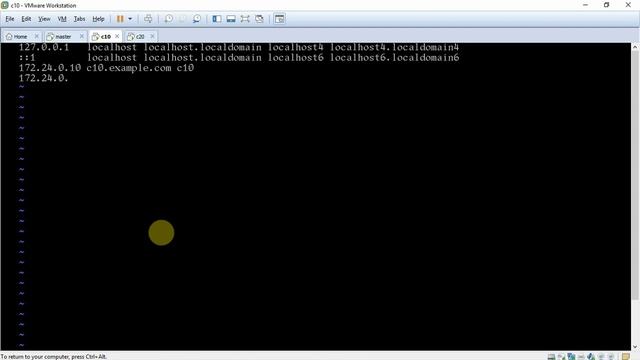Screen dimensions: 640x360
Task: Close the master tab
Action: [82, 36]
